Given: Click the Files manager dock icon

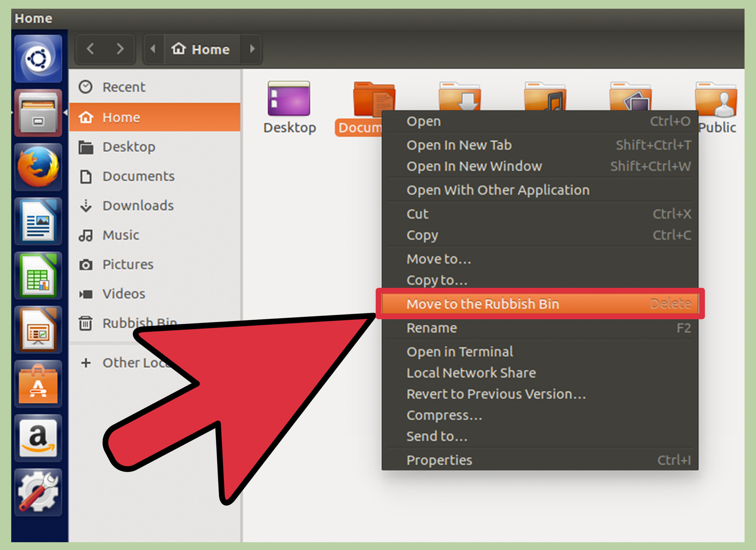Looking at the screenshot, I should click(38, 113).
